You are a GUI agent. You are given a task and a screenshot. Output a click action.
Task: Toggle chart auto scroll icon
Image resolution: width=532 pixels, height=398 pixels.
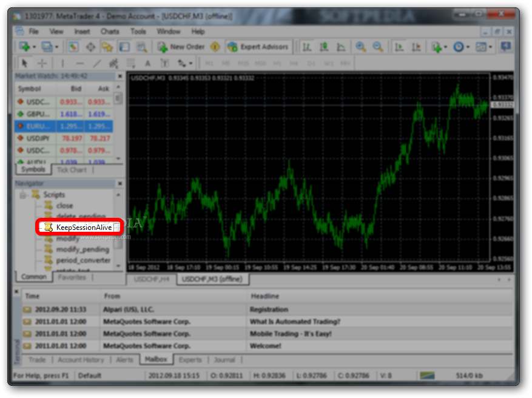click(x=399, y=47)
